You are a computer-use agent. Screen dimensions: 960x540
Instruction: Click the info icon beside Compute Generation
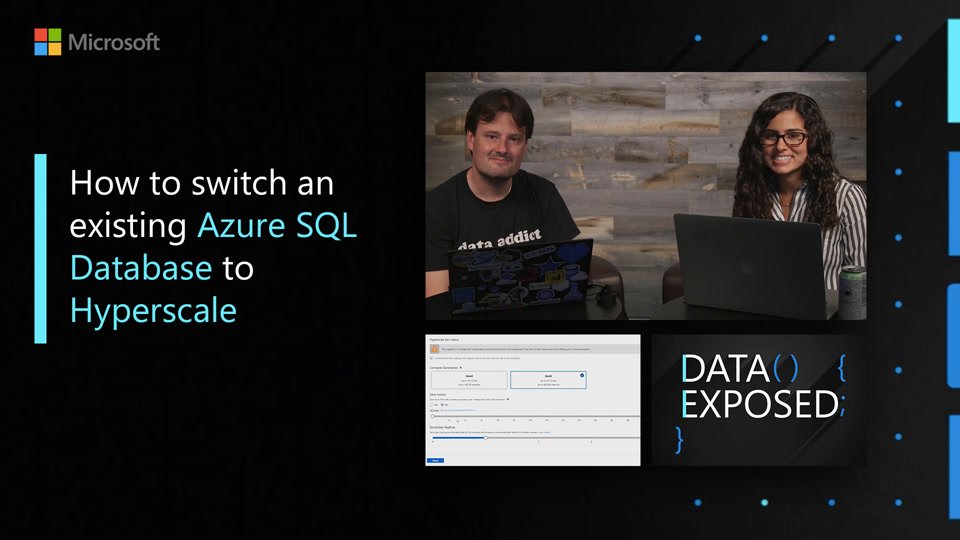click(x=461, y=367)
